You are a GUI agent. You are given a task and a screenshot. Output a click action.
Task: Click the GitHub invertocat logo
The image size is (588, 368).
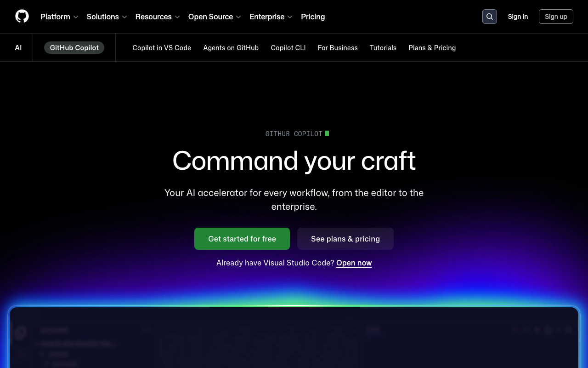tap(22, 17)
